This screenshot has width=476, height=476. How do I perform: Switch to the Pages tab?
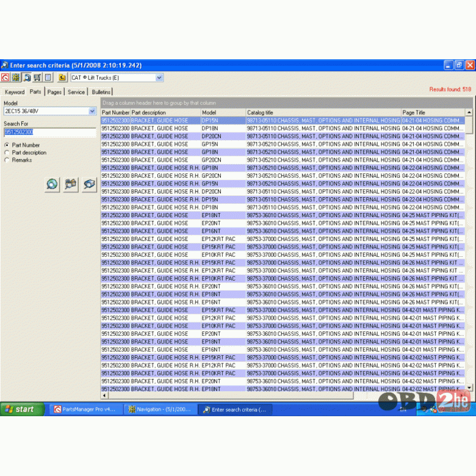tap(55, 92)
